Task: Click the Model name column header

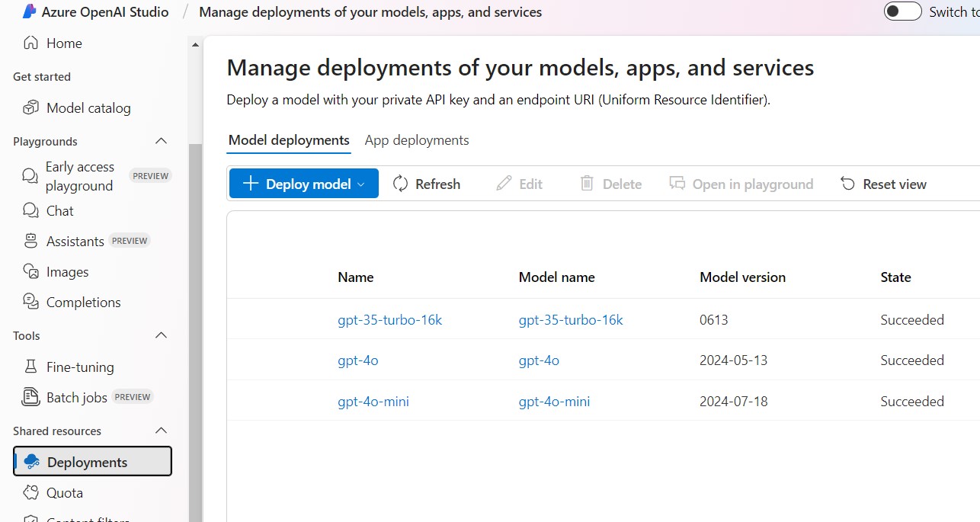Action: tap(557, 277)
